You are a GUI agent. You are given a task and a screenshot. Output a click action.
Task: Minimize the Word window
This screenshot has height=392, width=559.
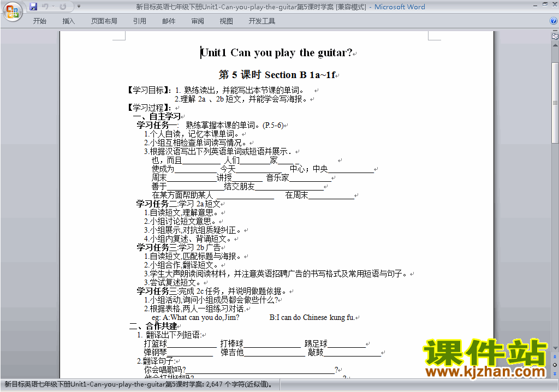pyautogui.click(x=536, y=5)
